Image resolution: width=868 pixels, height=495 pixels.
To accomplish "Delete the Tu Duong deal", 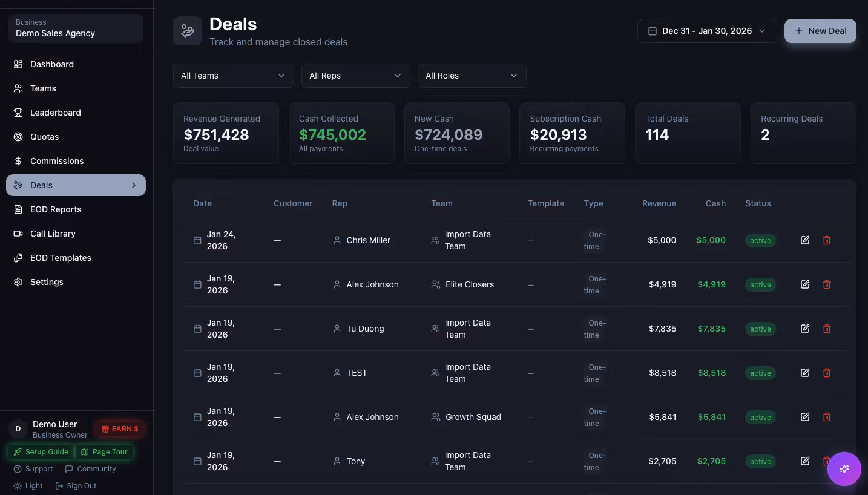I will (827, 329).
